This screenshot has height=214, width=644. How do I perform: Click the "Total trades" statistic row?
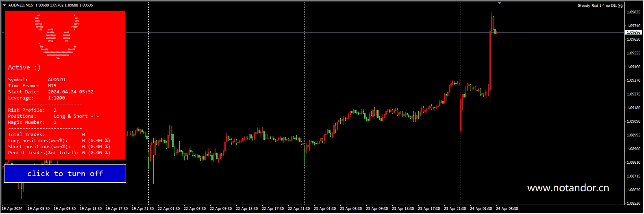click(46, 134)
